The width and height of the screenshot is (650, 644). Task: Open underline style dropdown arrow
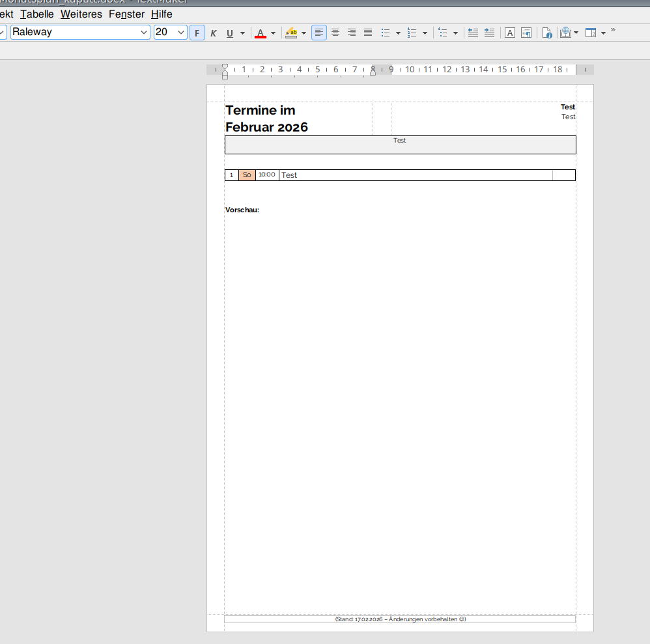click(242, 33)
